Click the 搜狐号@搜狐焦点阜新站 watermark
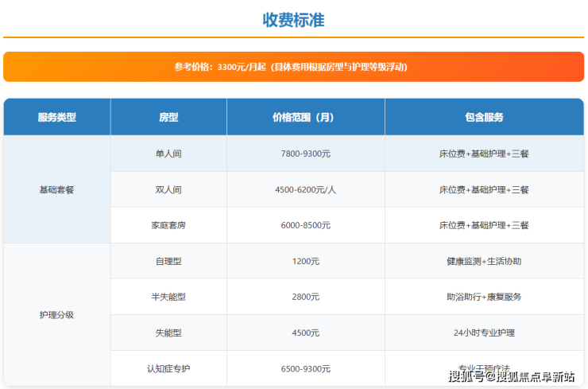 pos(511,376)
